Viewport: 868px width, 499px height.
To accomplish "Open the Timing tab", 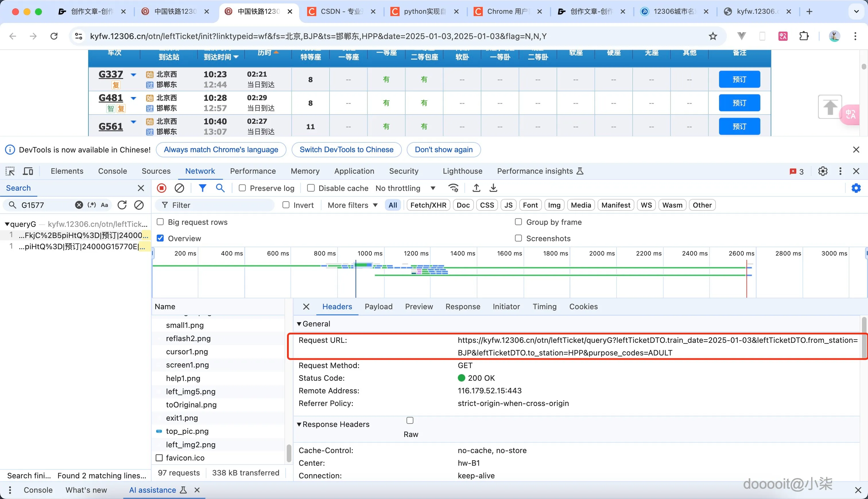I will click(x=544, y=306).
